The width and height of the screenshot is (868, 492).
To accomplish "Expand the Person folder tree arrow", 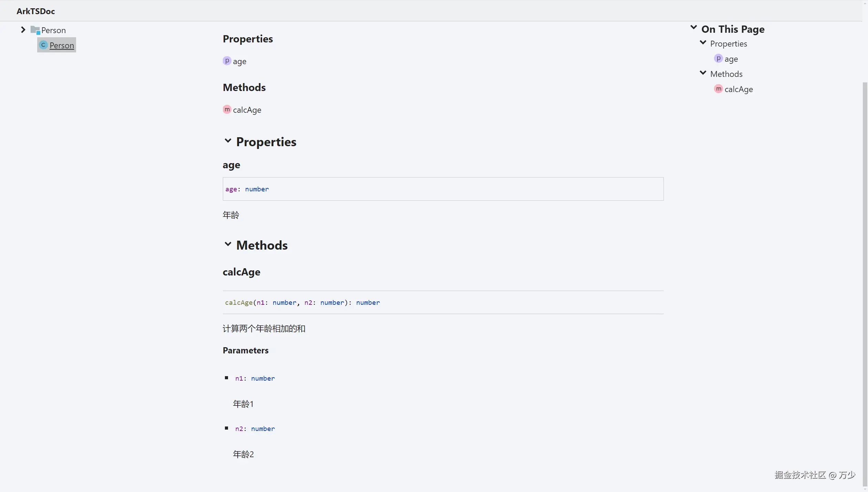I will click(23, 30).
